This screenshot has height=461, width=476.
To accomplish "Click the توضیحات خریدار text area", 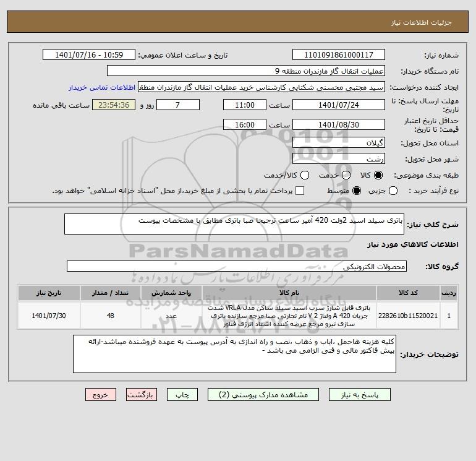I will click(x=234, y=354).
